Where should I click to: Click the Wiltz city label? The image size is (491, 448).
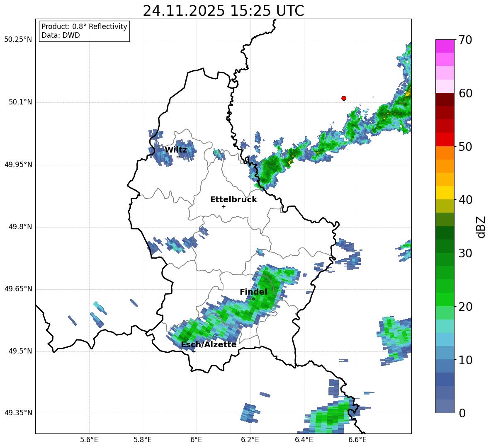(x=176, y=150)
